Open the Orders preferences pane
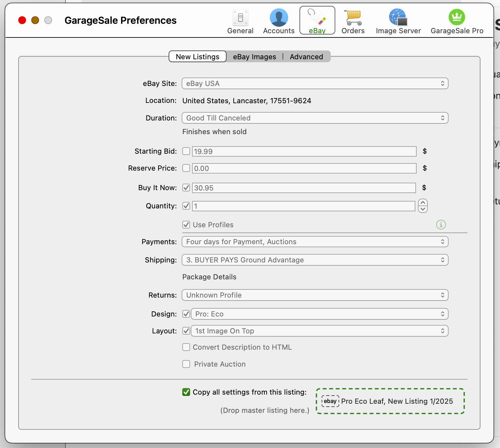Image resolution: width=500 pixels, height=448 pixels. pyautogui.click(x=353, y=21)
